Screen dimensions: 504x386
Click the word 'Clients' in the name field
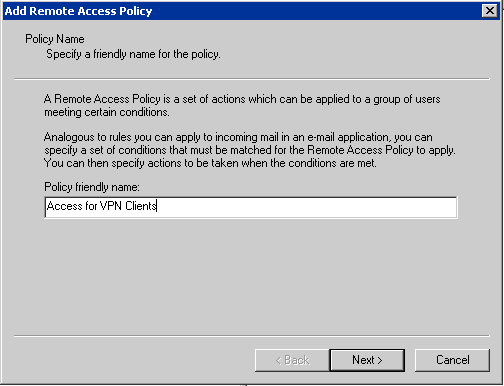[141, 206]
